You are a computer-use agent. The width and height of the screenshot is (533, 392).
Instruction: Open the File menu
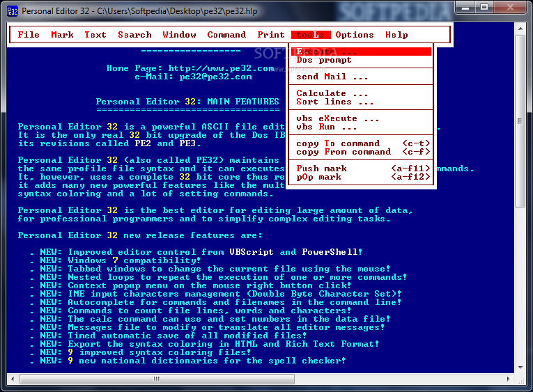coord(29,35)
